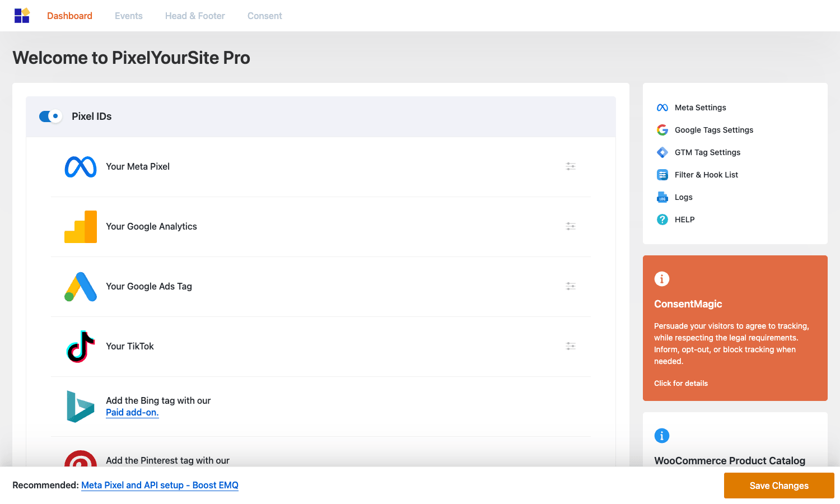Open settings sliders for Your Google Analytics
The width and height of the screenshot is (840, 504).
click(x=571, y=226)
